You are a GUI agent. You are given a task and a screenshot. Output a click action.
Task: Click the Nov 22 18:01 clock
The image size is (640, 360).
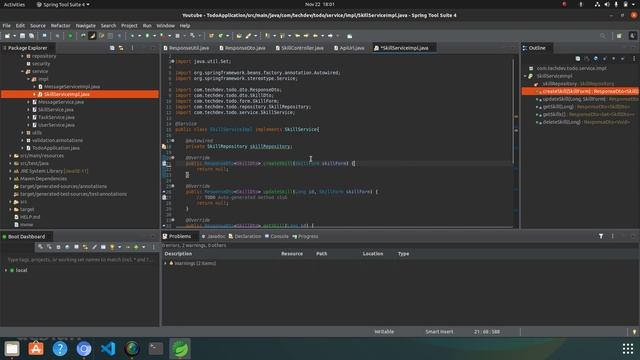pos(320,4)
